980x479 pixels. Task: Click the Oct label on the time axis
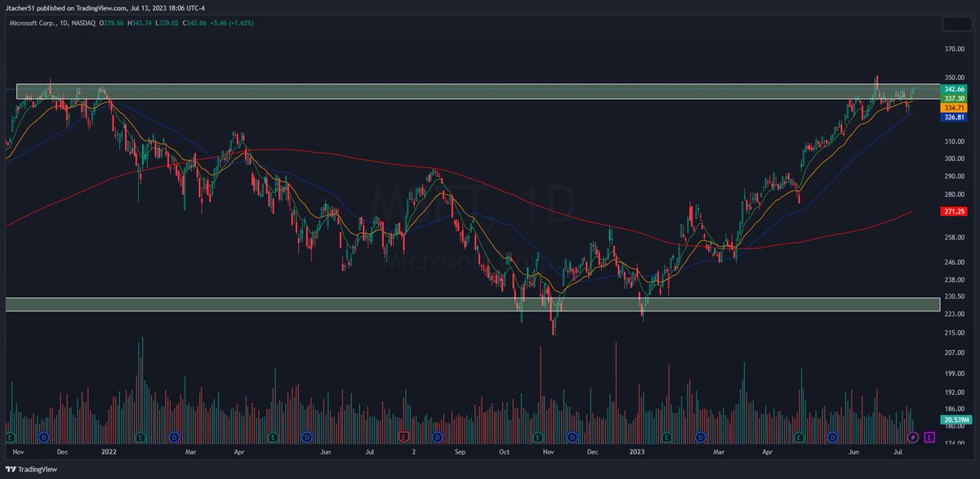coord(504,450)
